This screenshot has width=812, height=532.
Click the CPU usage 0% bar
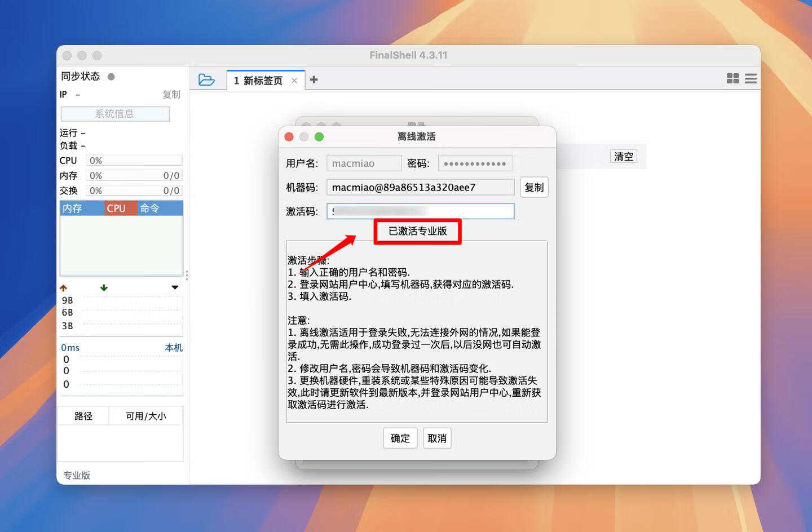(134, 161)
